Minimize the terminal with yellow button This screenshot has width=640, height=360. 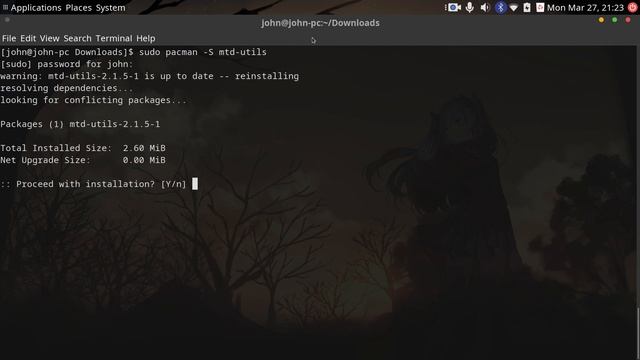tap(601, 20)
